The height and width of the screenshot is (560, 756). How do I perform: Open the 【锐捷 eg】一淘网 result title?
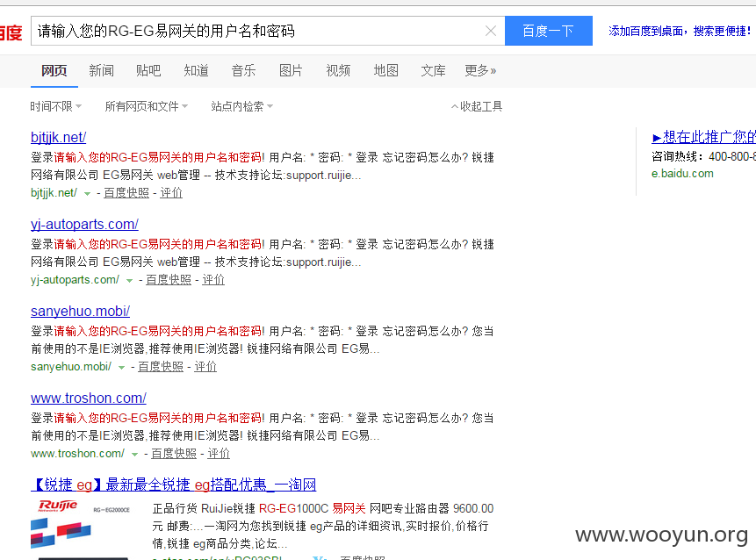click(x=174, y=485)
